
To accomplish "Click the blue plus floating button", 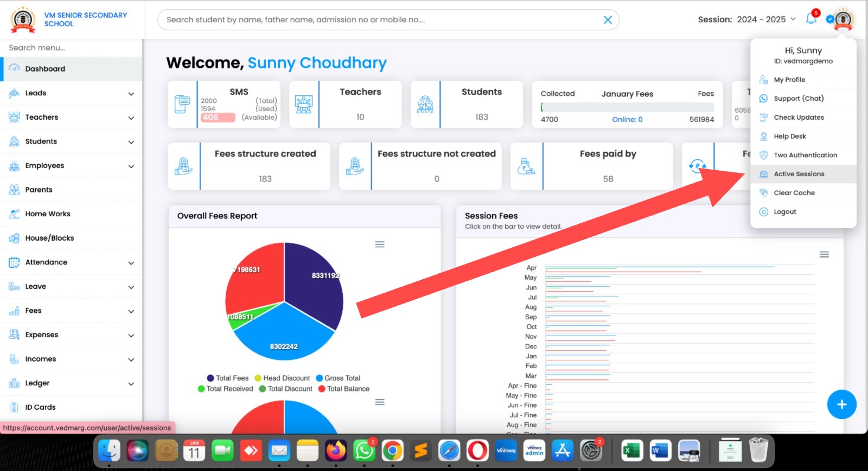I will coord(841,404).
